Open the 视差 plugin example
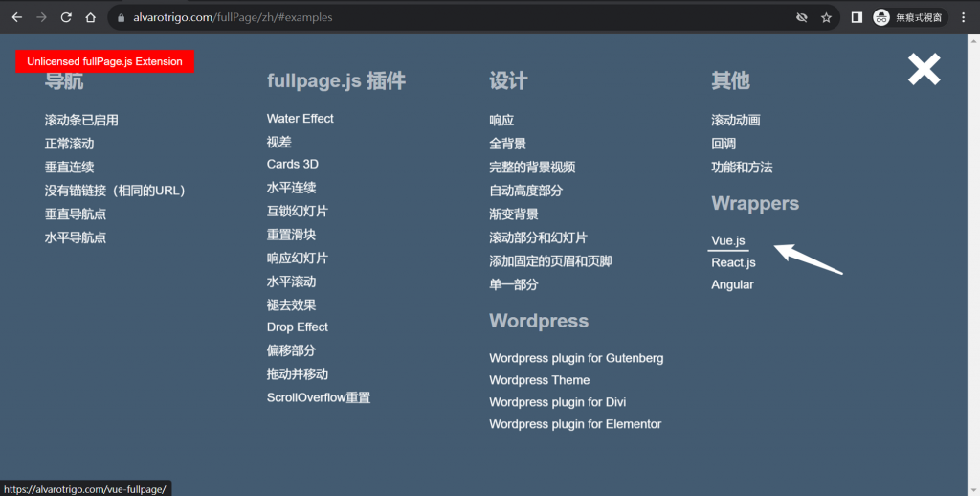 coord(279,142)
